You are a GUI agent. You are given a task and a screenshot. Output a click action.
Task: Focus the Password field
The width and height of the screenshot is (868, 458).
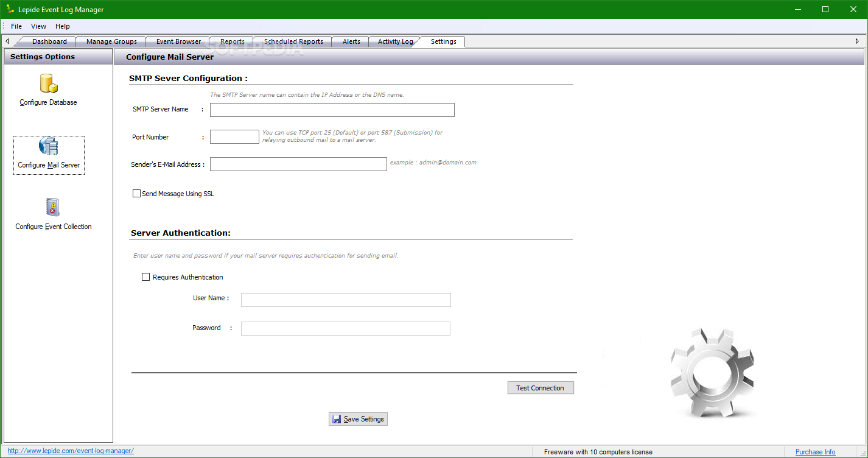[346, 329]
